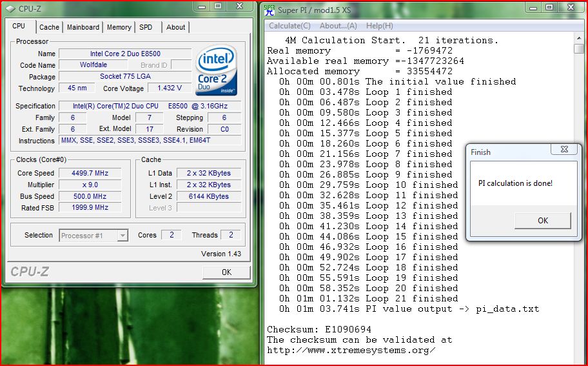This screenshot has width=588, height=366.
Task: Click the Intel Core 2 Duo logo
Action: 217,70
